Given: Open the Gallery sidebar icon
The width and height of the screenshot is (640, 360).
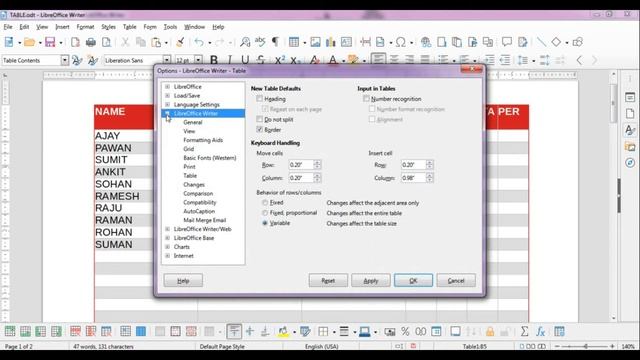Looking at the screenshot, I should [x=630, y=147].
